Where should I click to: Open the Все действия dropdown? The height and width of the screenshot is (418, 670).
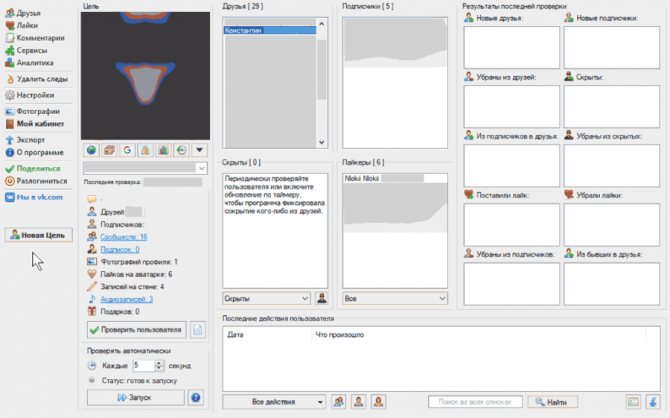pos(274,402)
